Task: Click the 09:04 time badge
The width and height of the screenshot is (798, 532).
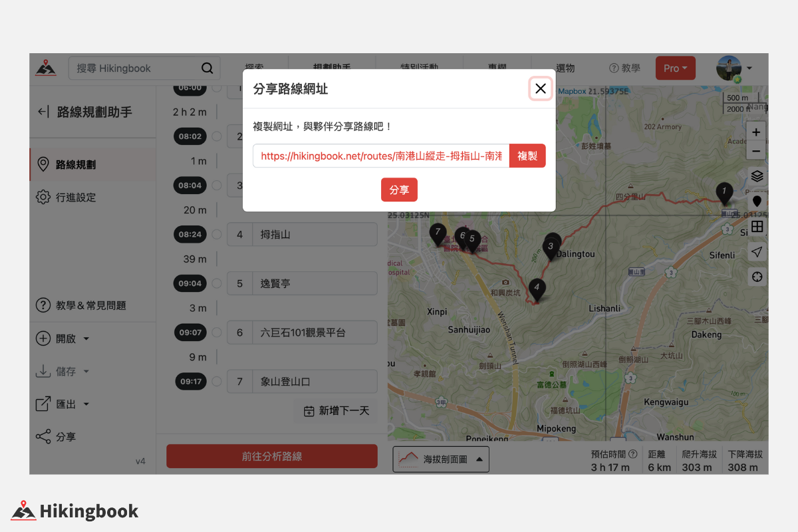Action: point(190,283)
